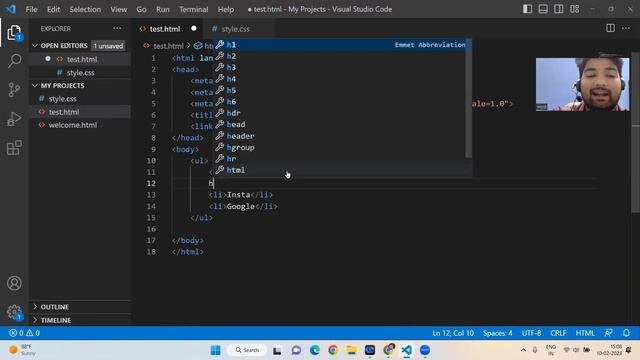640x360 pixels.
Task: Open the Go menu
Action: (x=141, y=9)
